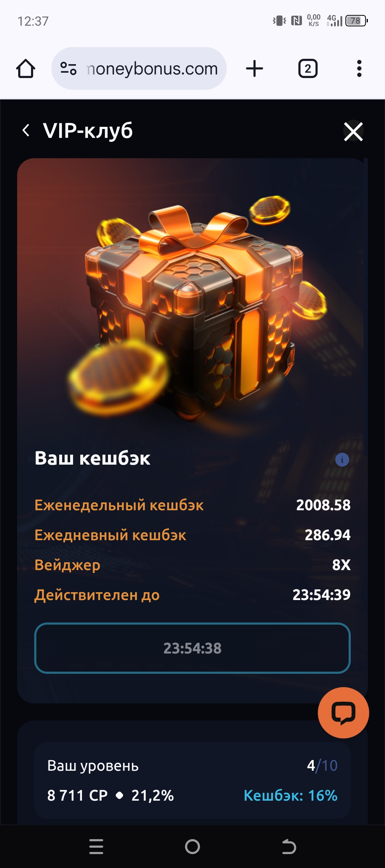The height and width of the screenshot is (868, 385).
Task: Close the VIP-клуб panel
Action: [353, 131]
